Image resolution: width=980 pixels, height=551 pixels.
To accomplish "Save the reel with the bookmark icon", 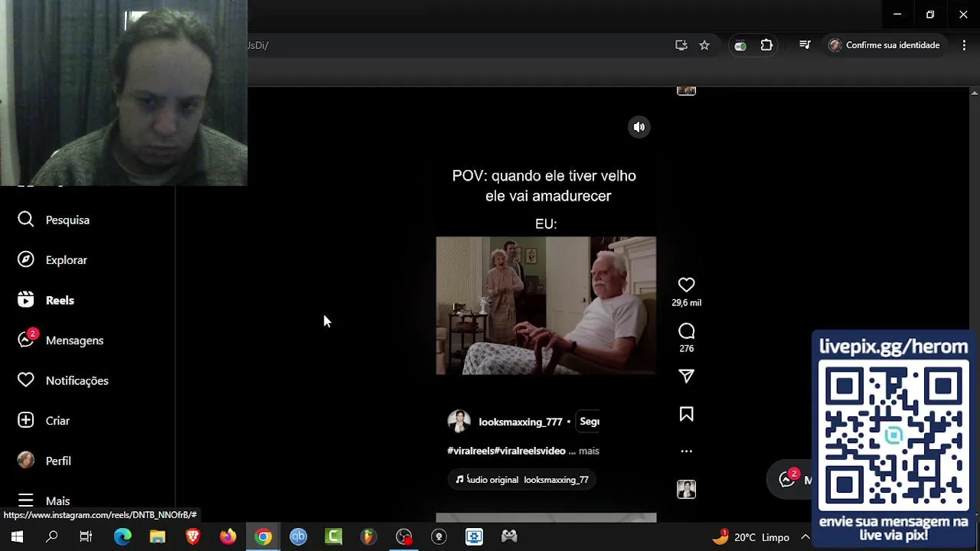I will coord(686,414).
